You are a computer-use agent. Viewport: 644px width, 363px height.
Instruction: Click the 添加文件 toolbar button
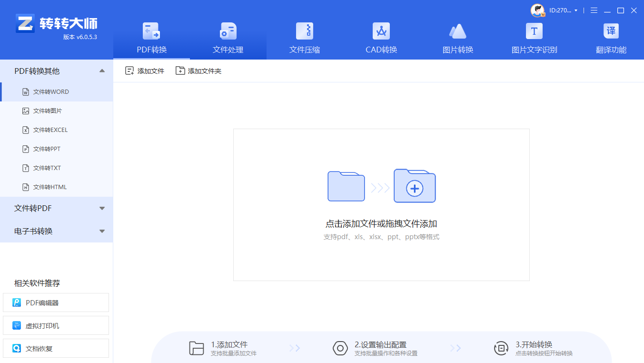(x=144, y=70)
